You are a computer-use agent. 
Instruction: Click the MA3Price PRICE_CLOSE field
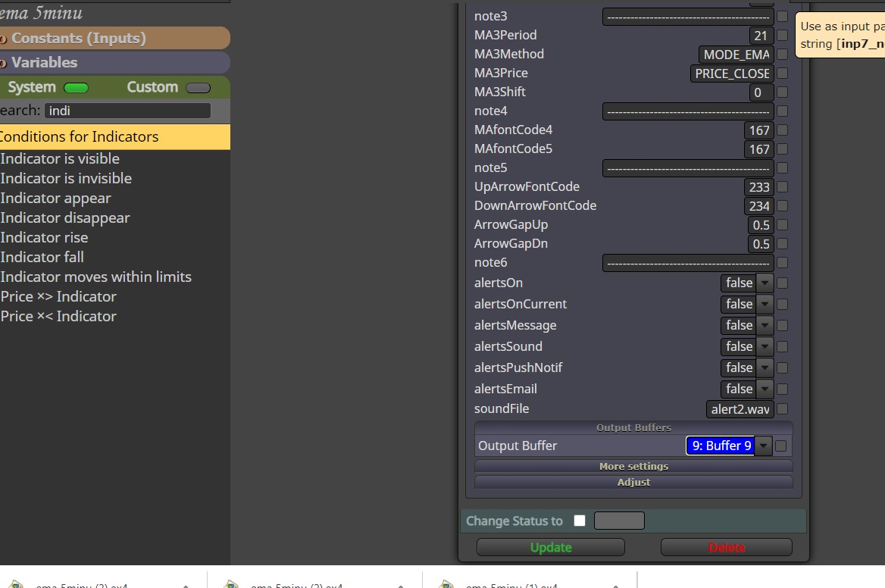point(732,73)
